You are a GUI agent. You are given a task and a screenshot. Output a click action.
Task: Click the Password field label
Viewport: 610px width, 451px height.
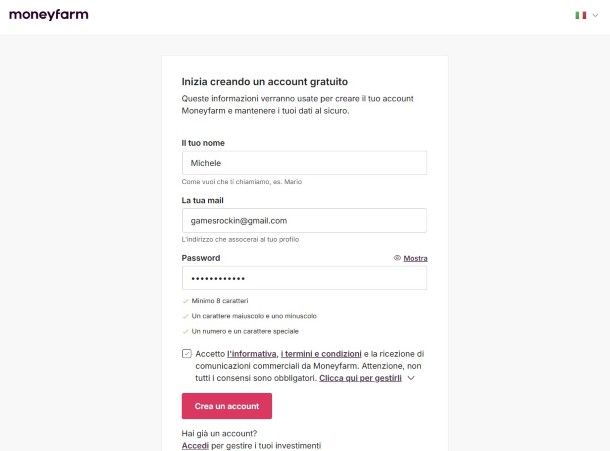pyautogui.click(x=201, y=258)
